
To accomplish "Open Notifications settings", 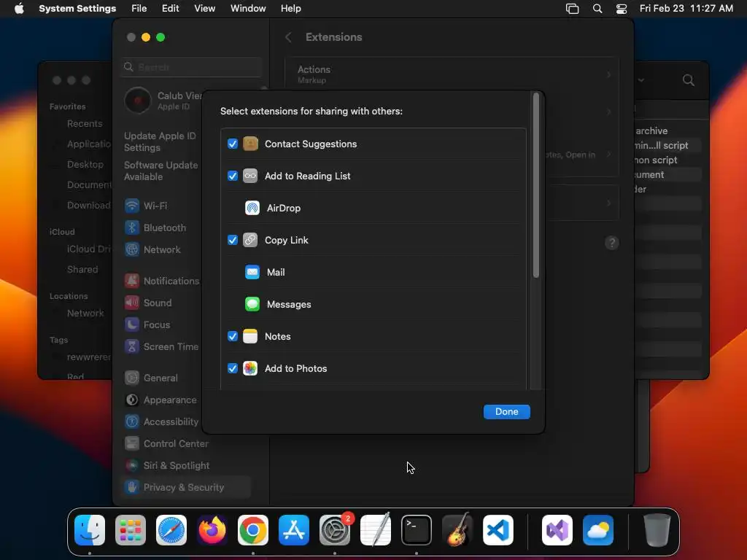I will pos(161,281).
